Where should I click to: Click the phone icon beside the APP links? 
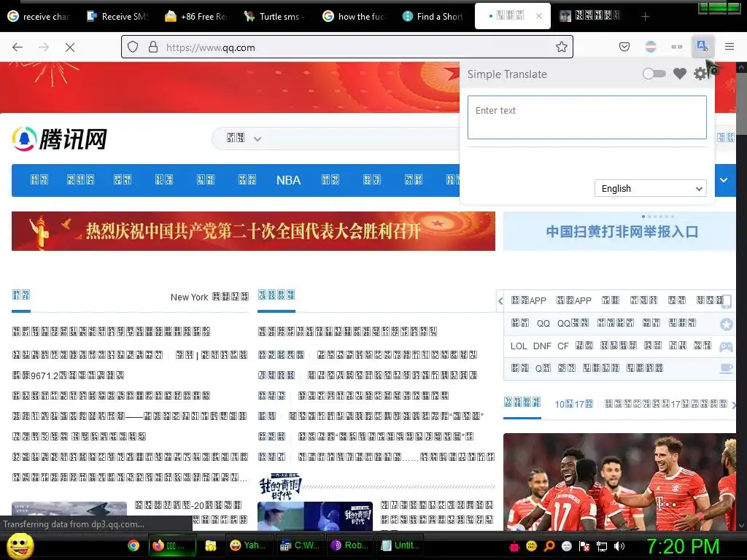(x=727, y=301)
